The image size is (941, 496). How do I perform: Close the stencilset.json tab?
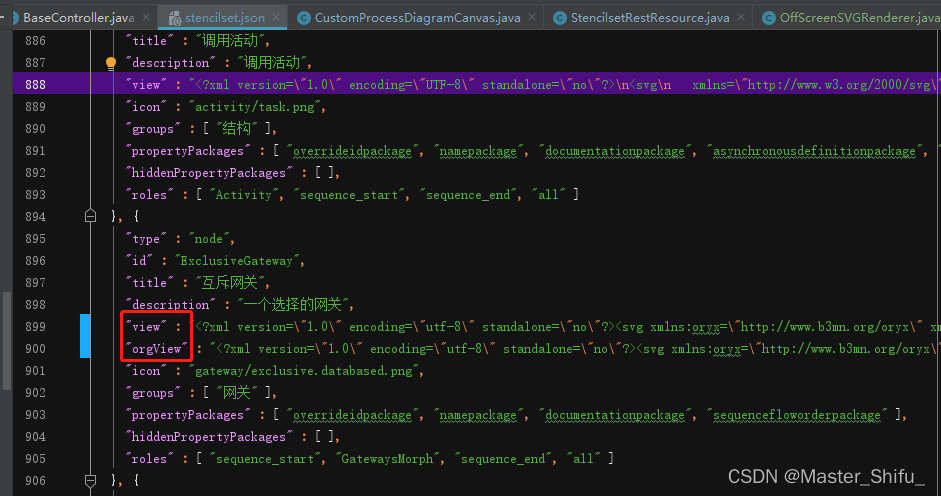[x=276, y=17]
